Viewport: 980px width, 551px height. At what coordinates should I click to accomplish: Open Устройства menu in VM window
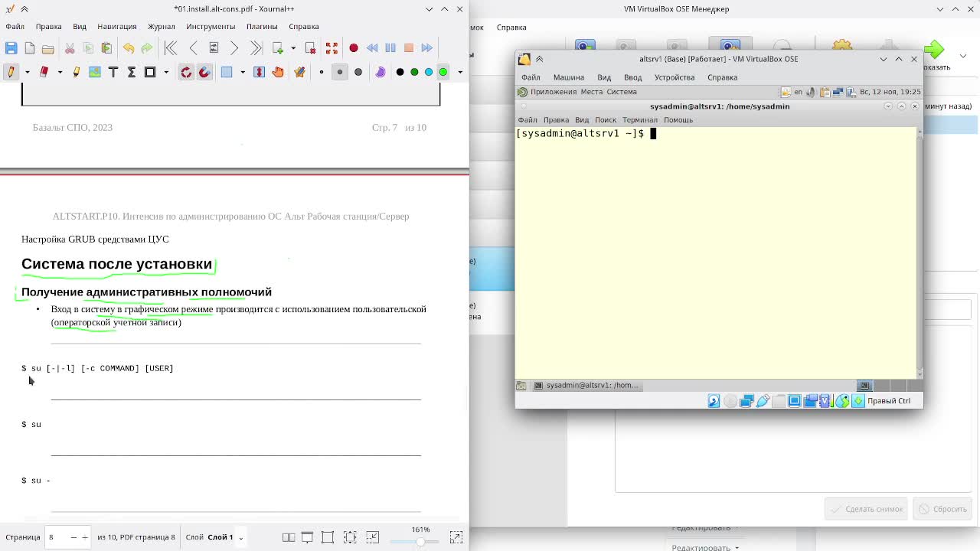[675, 77]
